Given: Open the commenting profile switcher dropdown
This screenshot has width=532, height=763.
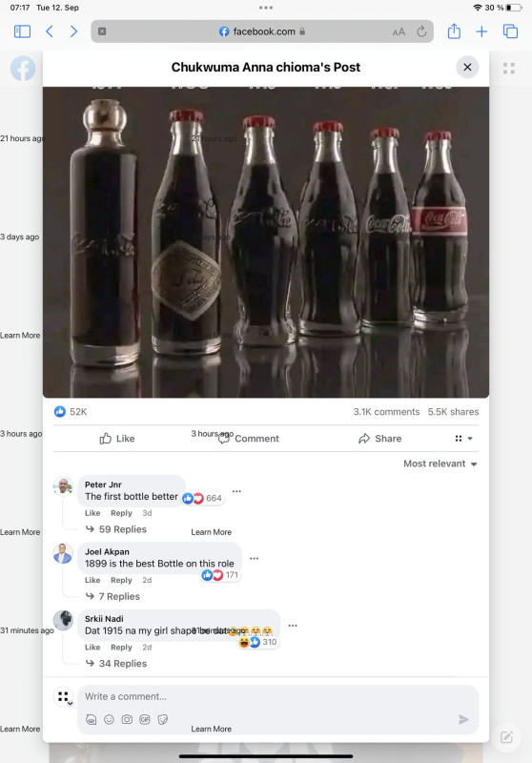Looking at the screenshot, I should click(x=63, y=697).
